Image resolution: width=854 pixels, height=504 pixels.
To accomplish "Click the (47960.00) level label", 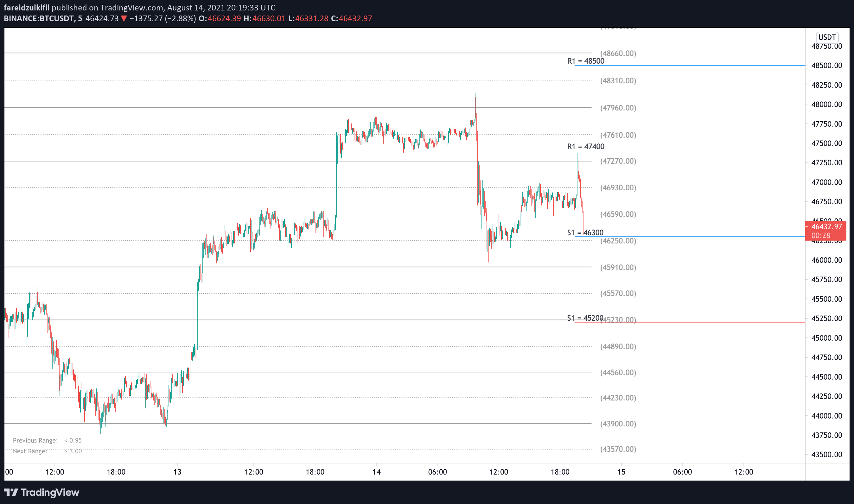I will [x=618, y=108].
